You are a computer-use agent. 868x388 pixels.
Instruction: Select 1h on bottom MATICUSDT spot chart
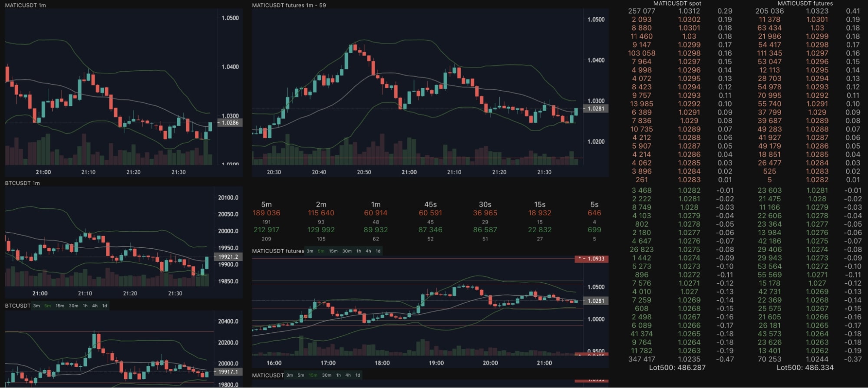[x=339, y=375]
